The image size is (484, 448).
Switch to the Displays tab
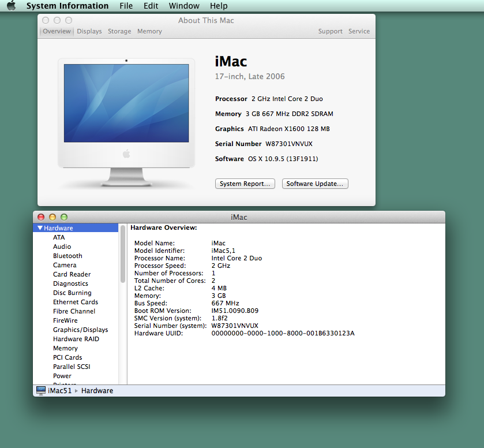tap(89, 31)
